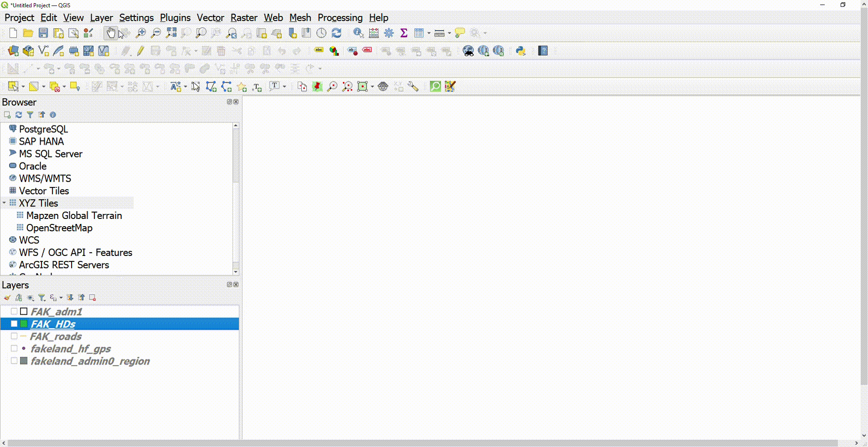Screen dimensions: 868x447
Task: Select OpenStreetMap under XYZ Tiles
Action: [59, 228]
